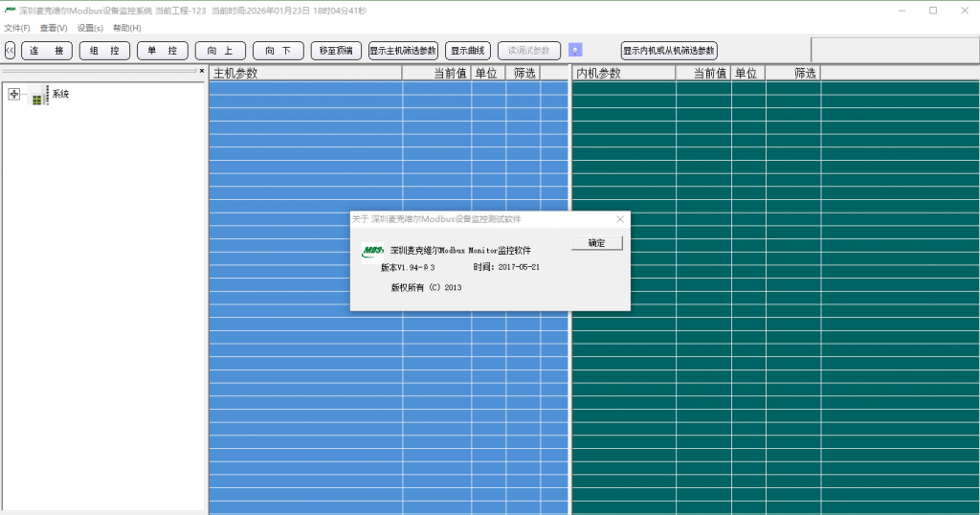Viewport: 980px width, 515px height.
Task: Expand the 系统 tree node
Action: coord(13,94)
